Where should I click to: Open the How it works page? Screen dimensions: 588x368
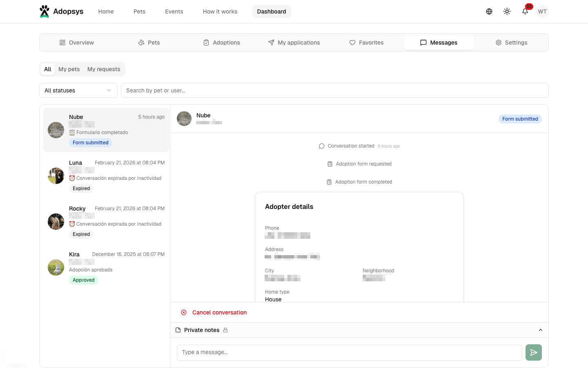click(220, 11)
